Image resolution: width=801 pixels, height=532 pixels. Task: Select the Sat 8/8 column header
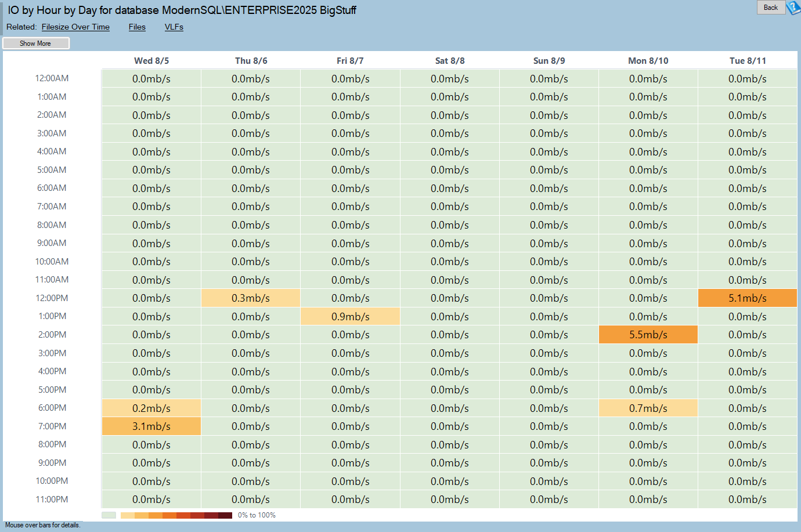(x=450, y=60)
